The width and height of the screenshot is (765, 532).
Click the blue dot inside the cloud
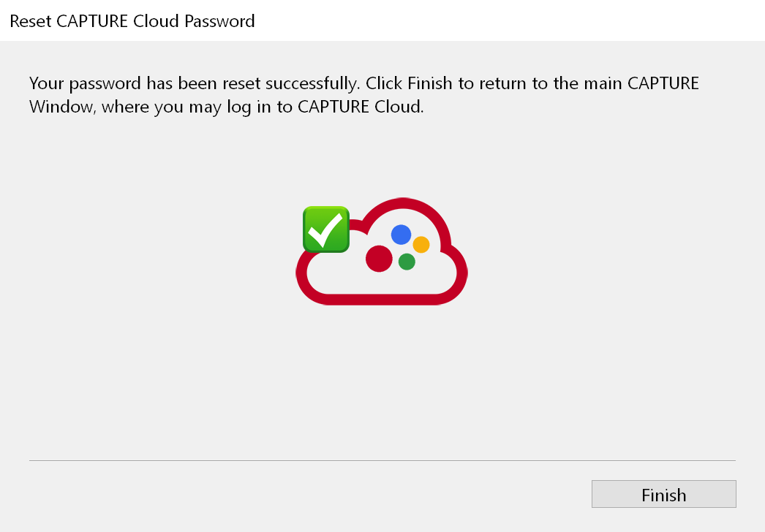click(401, 234)
